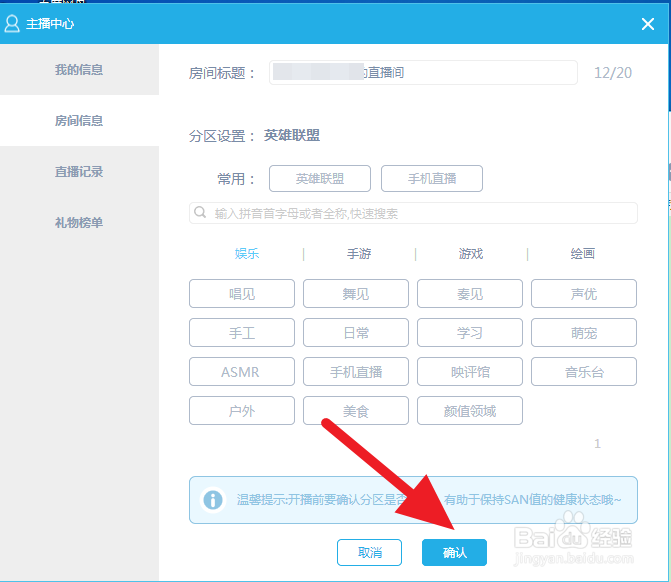The height and width of the screenshot is (582, 671).
Task: Switch to the 绘画 category tab
Action: (582, 254)
